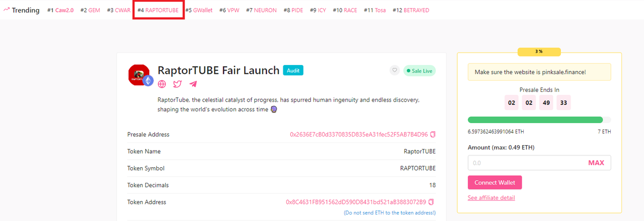Open trending token #4 RAPTORTUBE
The width and height of the screenshot is (644, 221).
[x=158, y=10]
